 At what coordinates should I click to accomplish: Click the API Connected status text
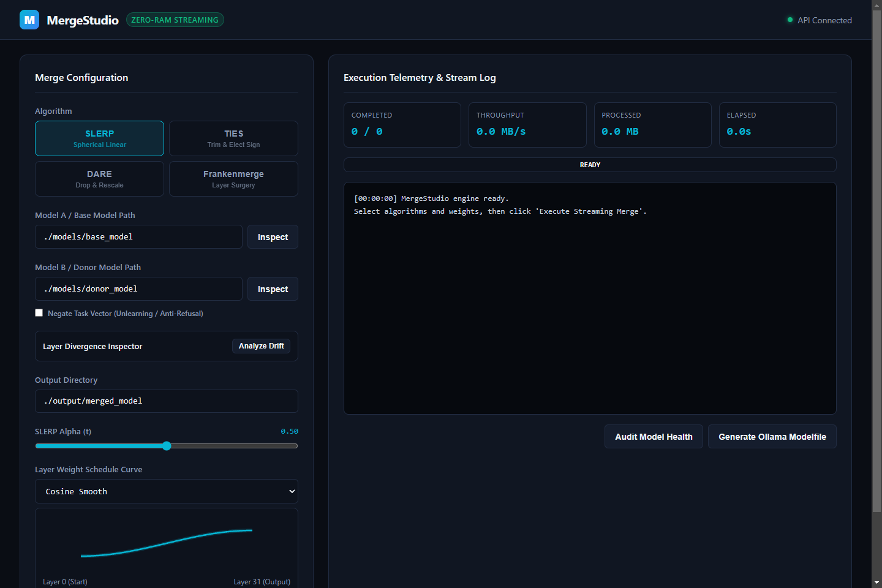[824, 20]
